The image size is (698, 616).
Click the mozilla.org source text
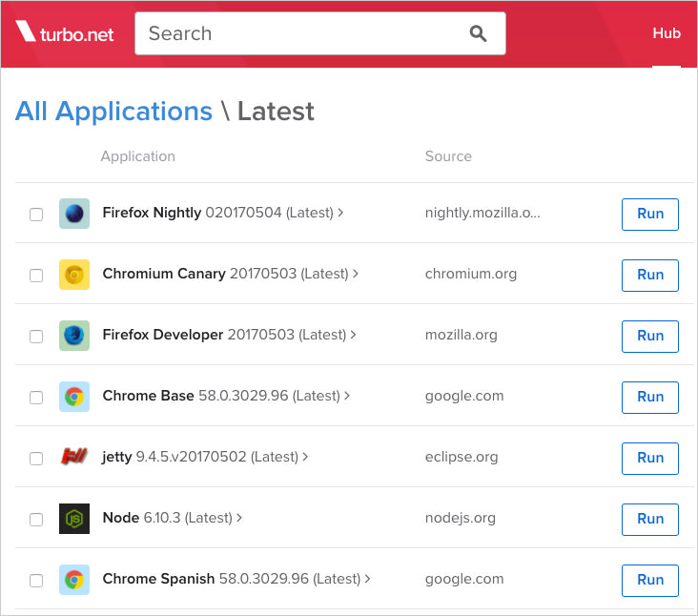(x=462, y=335)
